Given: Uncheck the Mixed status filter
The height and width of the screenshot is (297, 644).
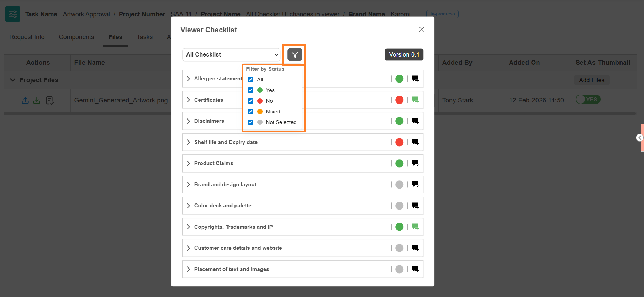Looking at the screenshot, I should pyautogui.click(x=250, y=112).
